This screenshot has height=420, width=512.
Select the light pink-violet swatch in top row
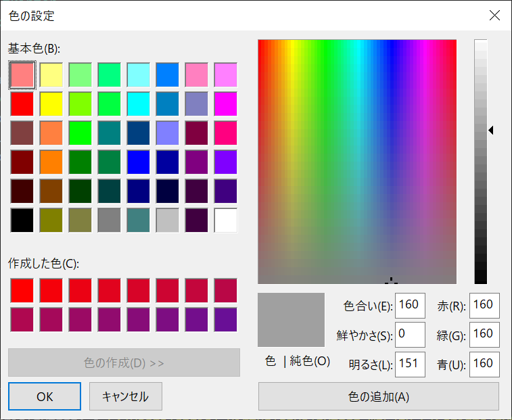226,75
